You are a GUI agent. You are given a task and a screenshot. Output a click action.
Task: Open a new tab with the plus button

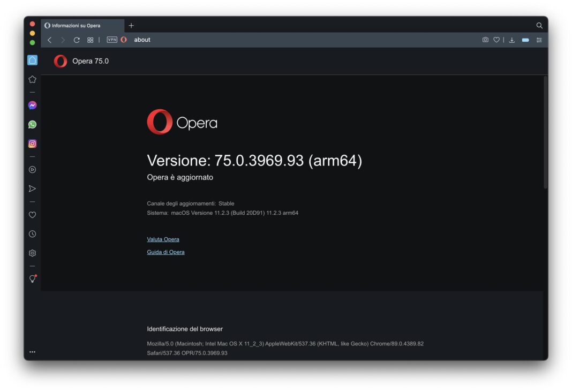tap(131, 25)
